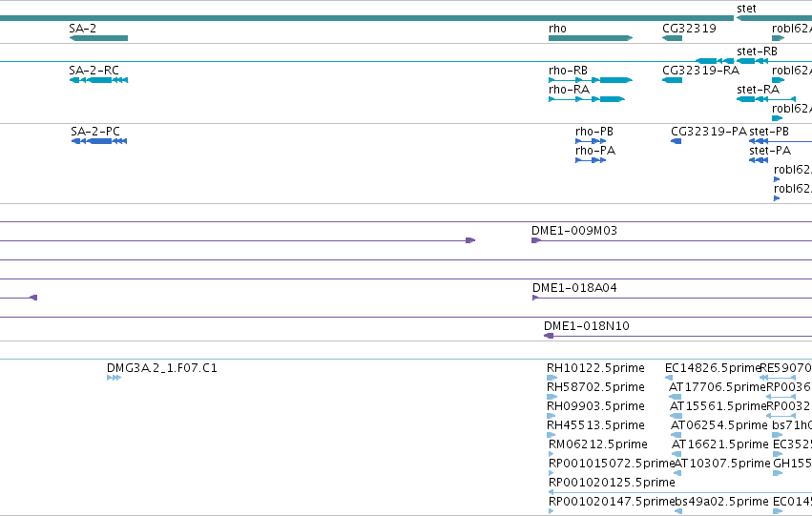Open the RH09903.5prime EST label
The height and width of the screenshot is (516, 812).
click(595, 406)
